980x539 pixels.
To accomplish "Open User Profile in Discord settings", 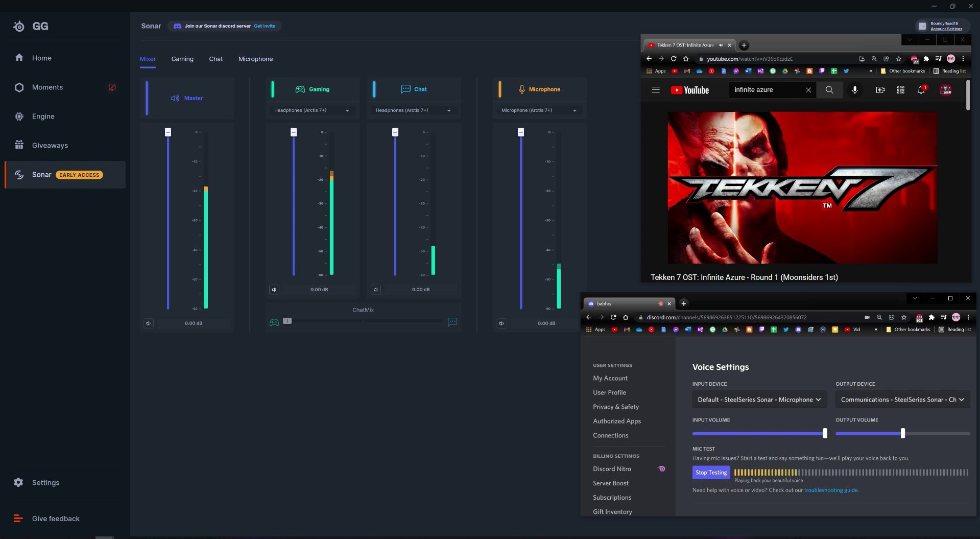I will pos(609,393).
